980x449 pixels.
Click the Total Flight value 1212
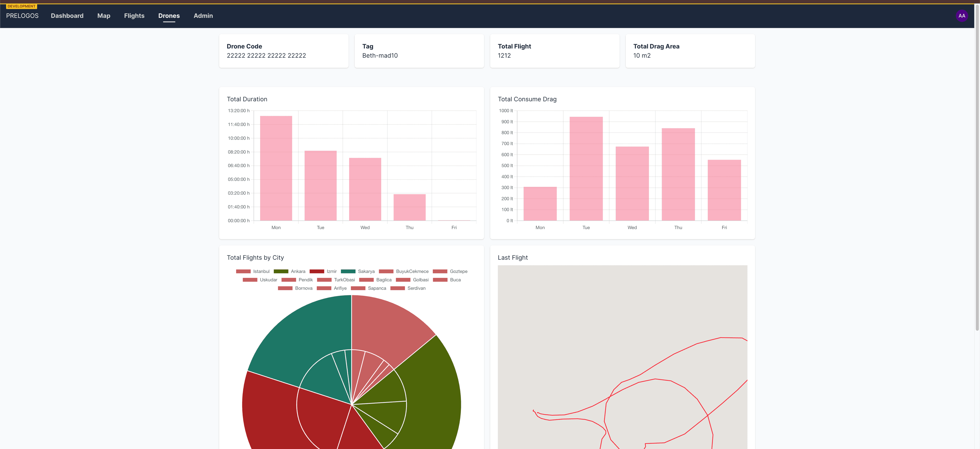(504, 56)
